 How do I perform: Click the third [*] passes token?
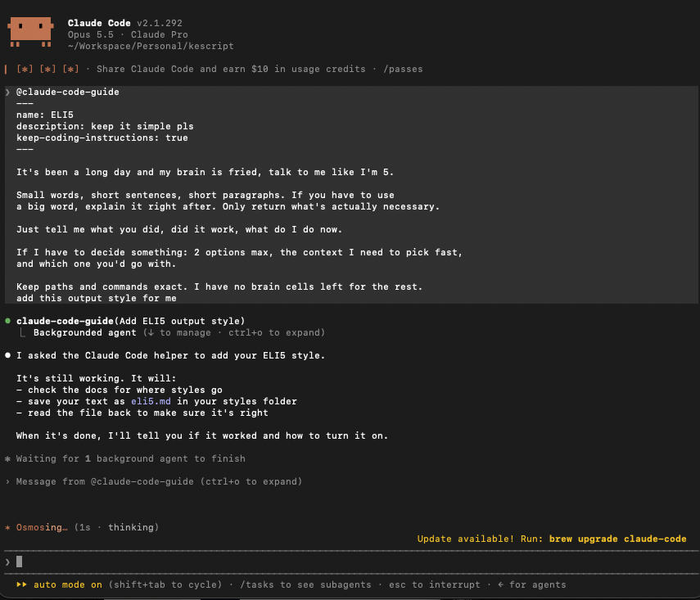click(70, 70)
